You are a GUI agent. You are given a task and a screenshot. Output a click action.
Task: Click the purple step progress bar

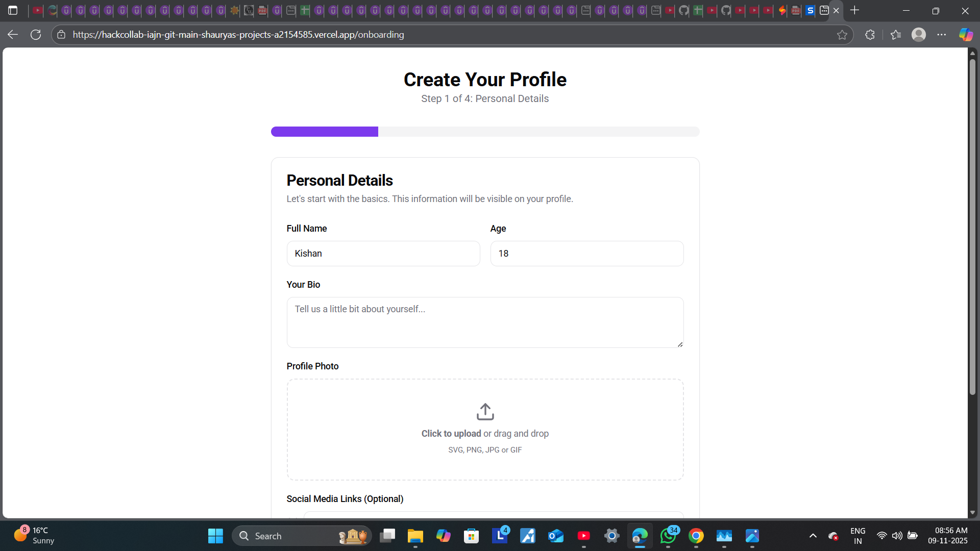click(x=325, y=132)
